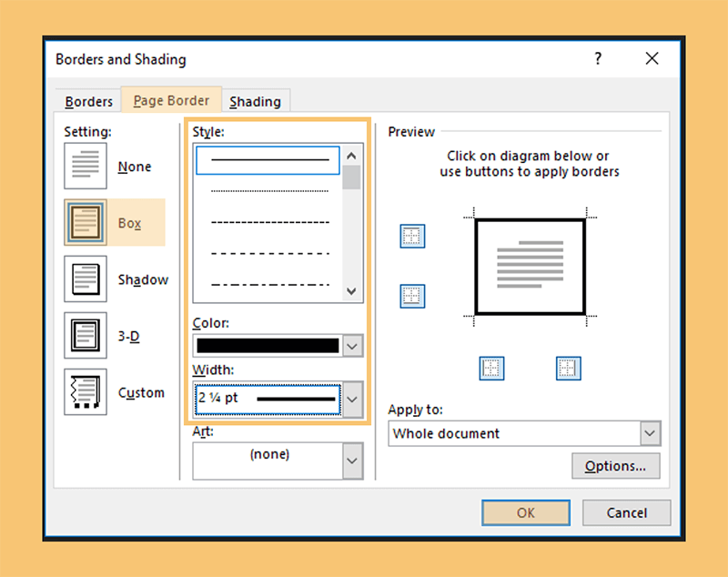Select the dotted line style
The height and width of the screenshot is (577, 728).
pyautogui.click(x=269, y=191)
